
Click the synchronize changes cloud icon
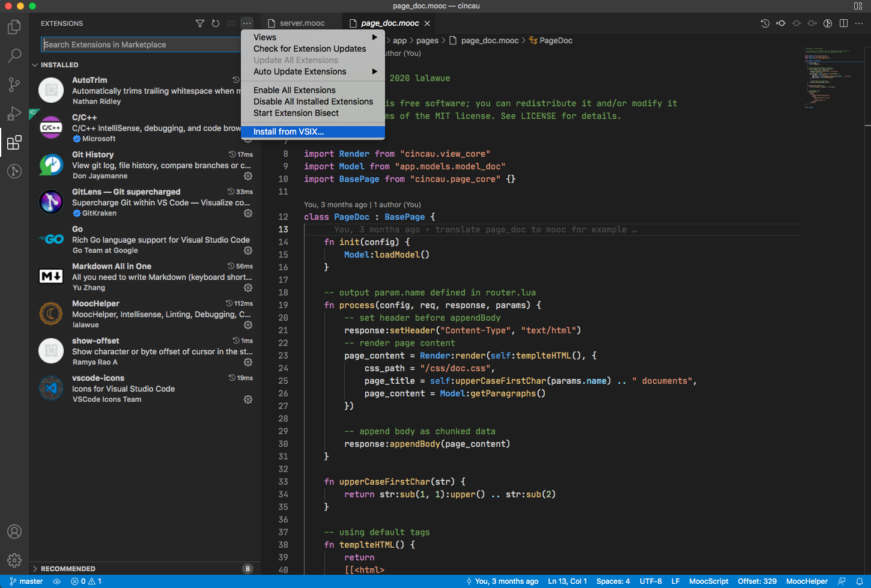pos(57,581)
